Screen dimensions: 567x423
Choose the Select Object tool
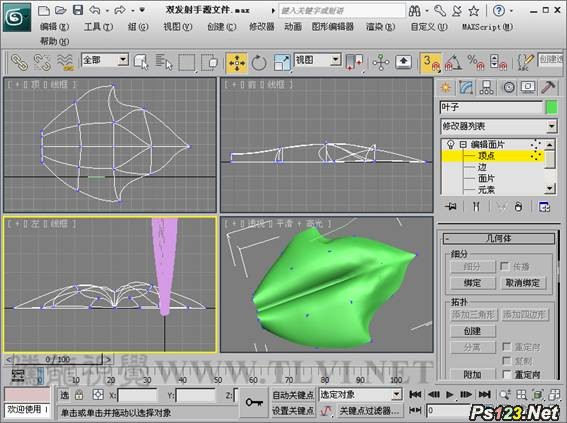tap(141, 62)
